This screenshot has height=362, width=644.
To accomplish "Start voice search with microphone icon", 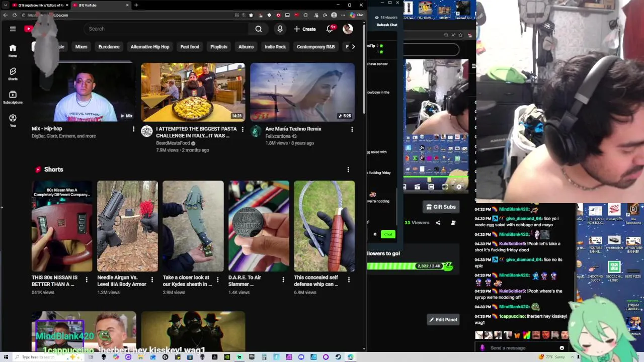I will (280, 29).
